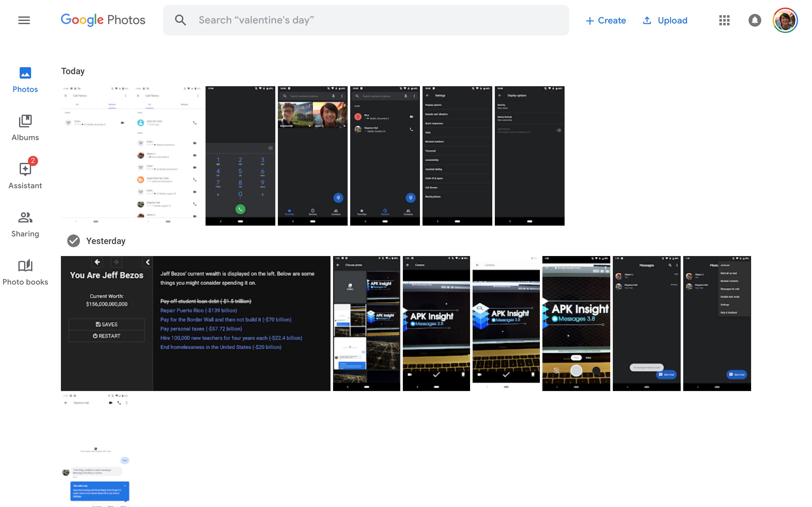Screen dimensions: 812x507
Task: Open the Photo books section
Action: click(x=25, y=266)
